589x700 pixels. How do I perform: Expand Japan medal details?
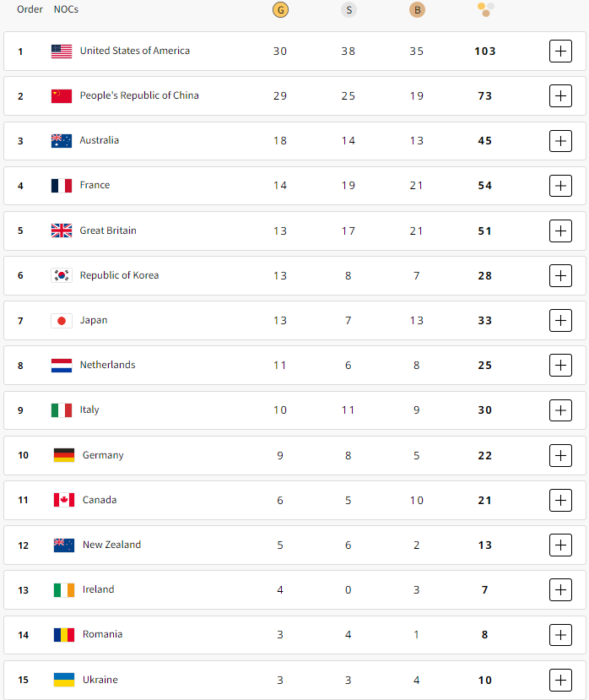pos(560,320)
